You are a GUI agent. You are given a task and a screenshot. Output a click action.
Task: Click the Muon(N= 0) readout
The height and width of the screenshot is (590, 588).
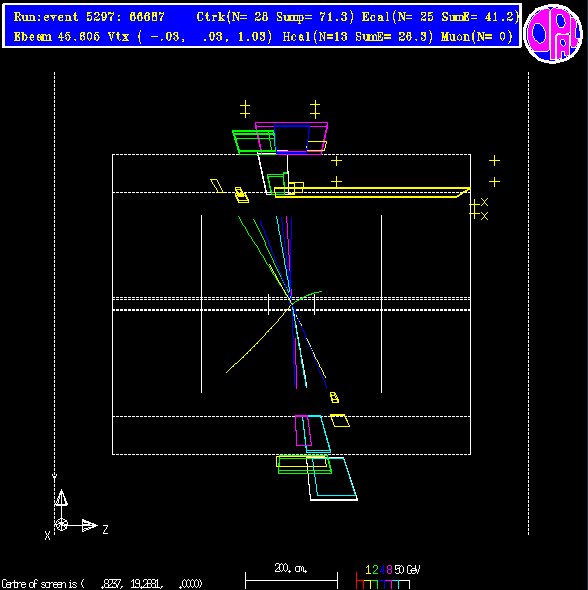(477, 37)
